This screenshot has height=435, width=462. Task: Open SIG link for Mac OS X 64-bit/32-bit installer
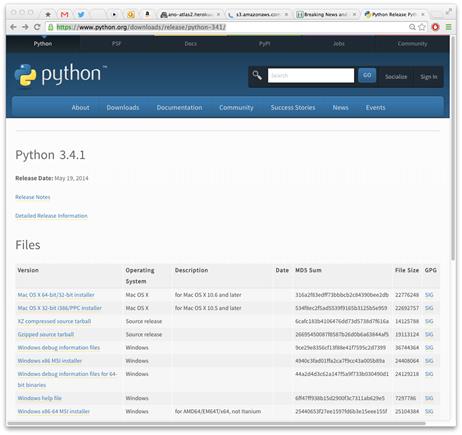[429, 295]
